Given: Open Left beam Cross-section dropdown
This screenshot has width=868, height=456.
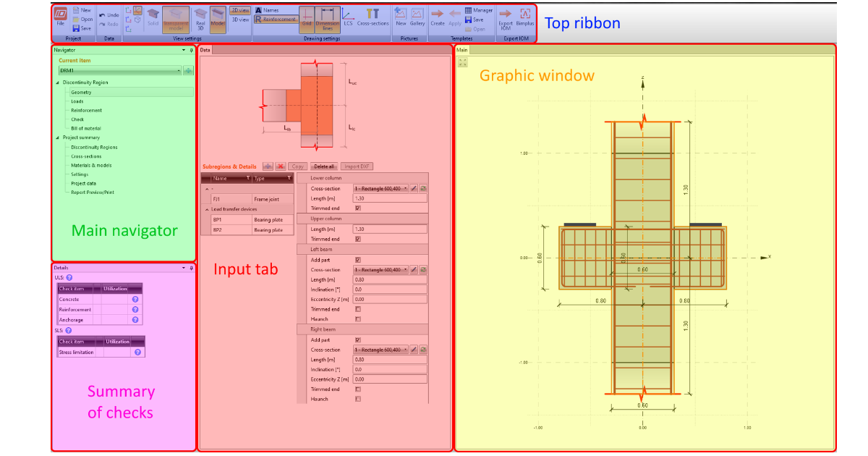Looking at the screenshot, I should coord(380,269).
